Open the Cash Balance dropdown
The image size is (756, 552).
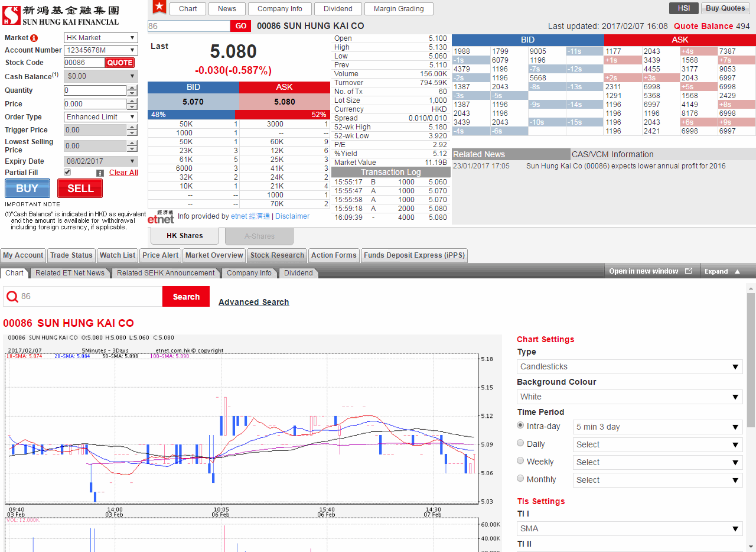pos(100,76)
